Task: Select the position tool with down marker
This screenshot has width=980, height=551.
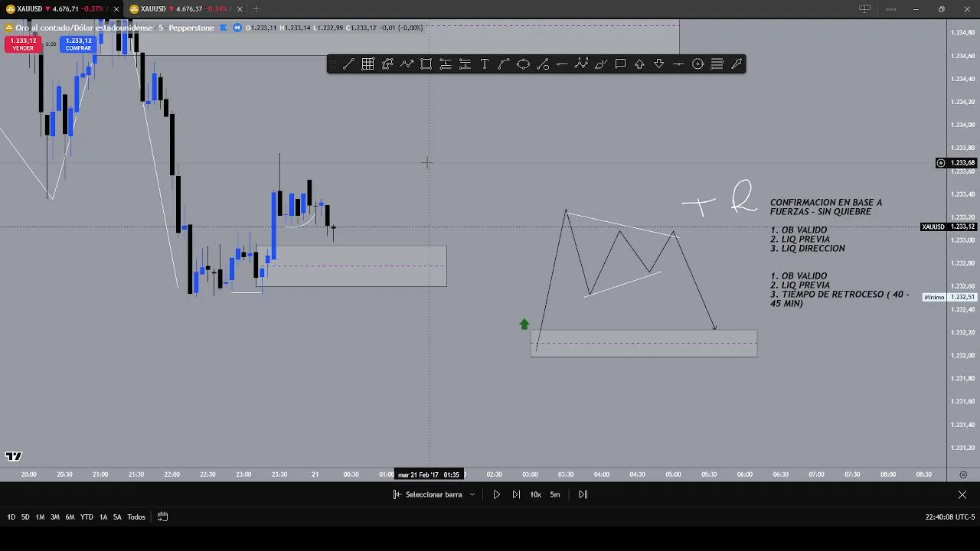Action: (x=465, y=64)
